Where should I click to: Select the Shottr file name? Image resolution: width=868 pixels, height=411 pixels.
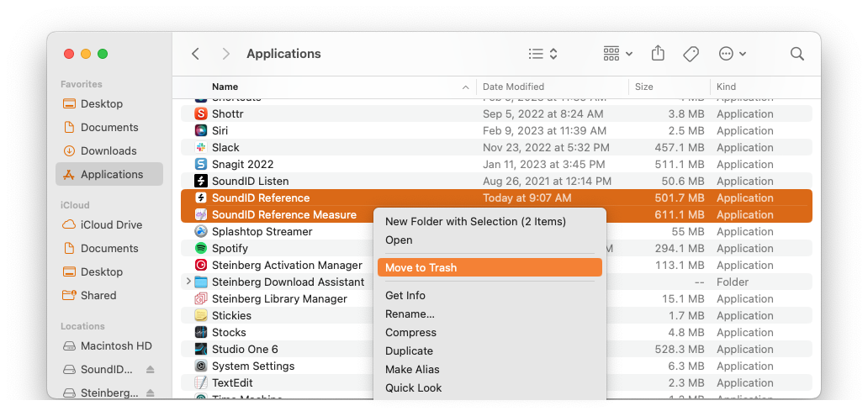[x=228, y=114]
